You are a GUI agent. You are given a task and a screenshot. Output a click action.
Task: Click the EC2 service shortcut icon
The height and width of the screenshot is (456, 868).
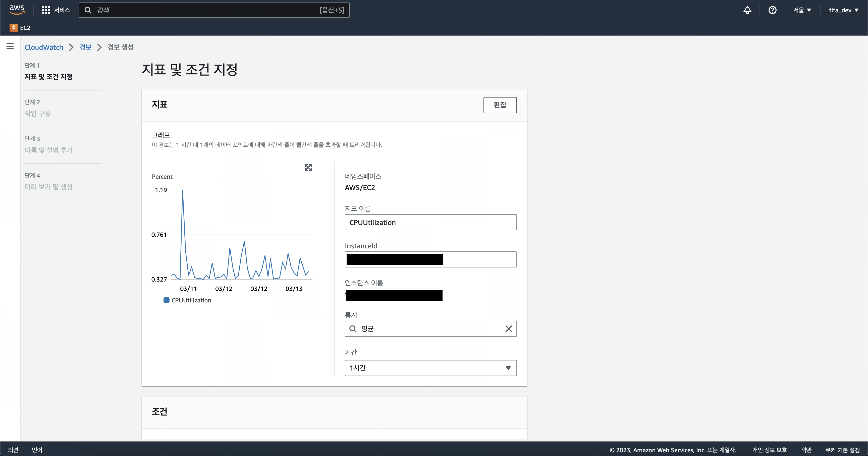(14, 28)
